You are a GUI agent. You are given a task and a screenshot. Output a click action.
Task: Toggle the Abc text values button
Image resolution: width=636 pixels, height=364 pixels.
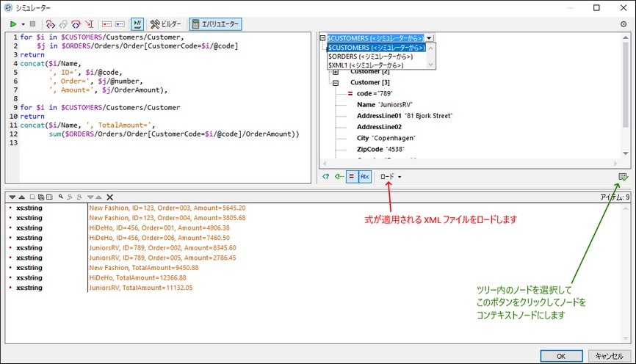365,177
